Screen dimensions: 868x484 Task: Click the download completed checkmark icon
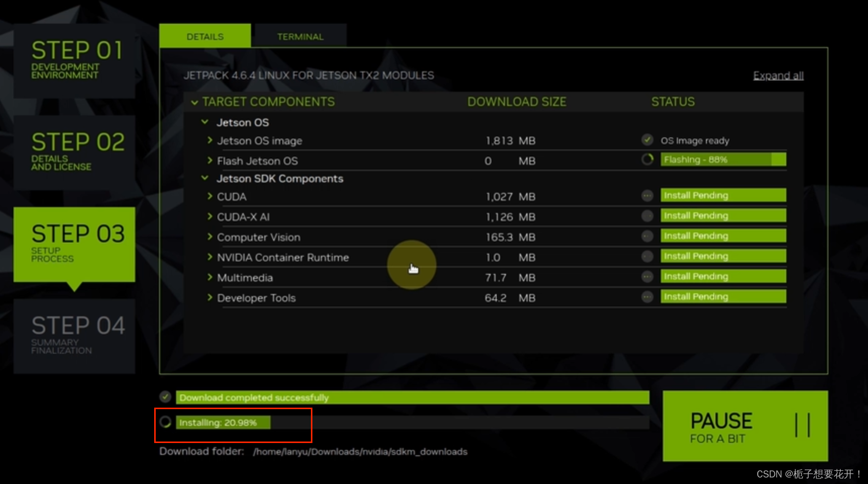165,397
